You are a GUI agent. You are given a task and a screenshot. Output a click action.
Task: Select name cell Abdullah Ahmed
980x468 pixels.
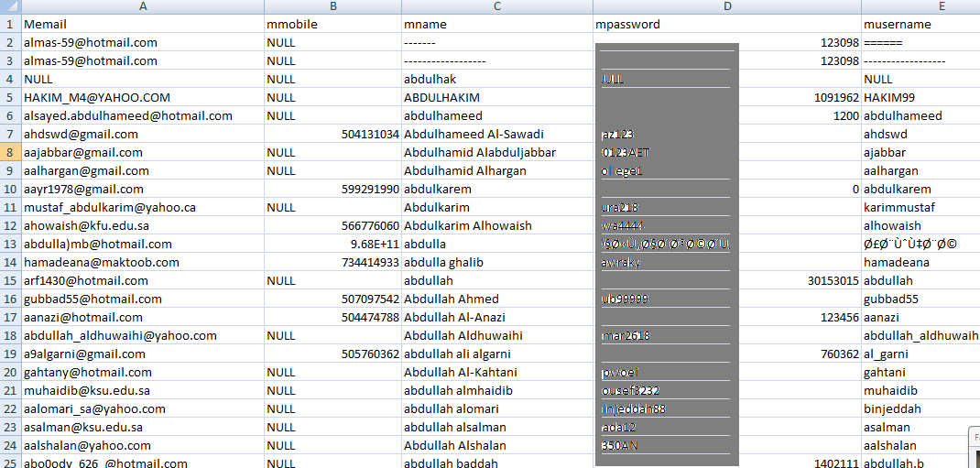(x=497, y=299)
